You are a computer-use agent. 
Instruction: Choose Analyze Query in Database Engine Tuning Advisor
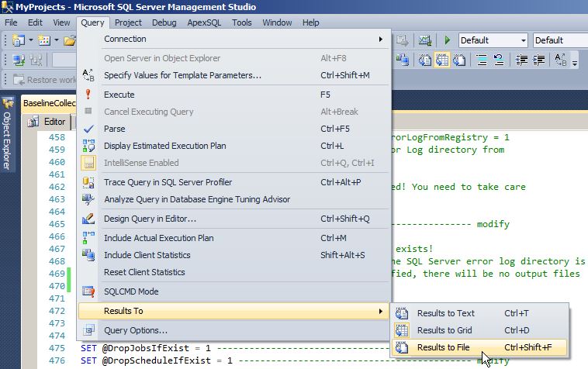[x=234, y=199]
